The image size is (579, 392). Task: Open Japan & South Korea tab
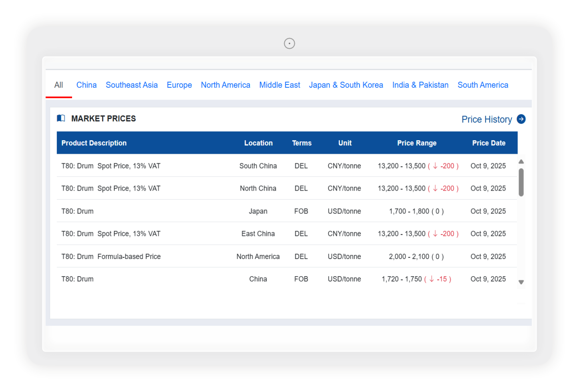click(x=346, y=85)
